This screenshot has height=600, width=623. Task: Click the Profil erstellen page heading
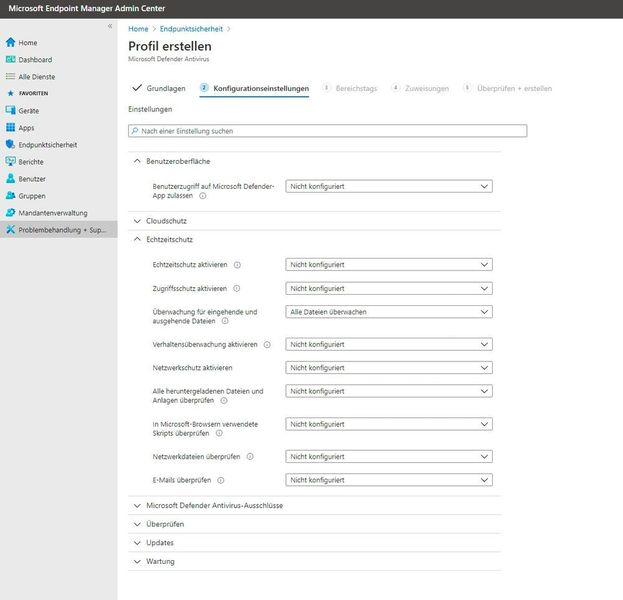170,46
